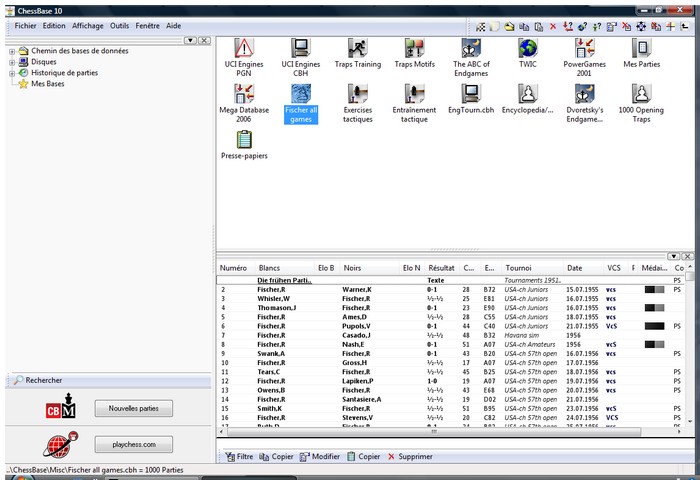Select the Mes Parties database icon
700x480 pixels.
(642, 53)
